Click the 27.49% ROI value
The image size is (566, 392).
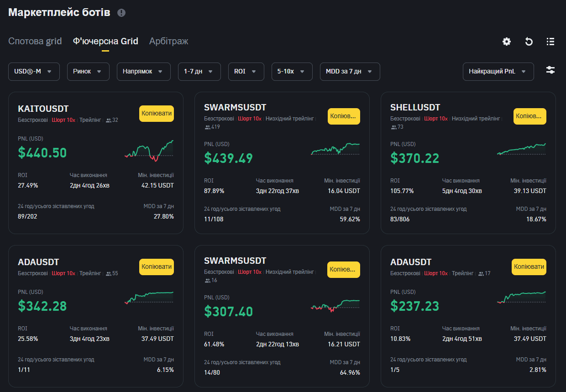(x=28, y=186)
